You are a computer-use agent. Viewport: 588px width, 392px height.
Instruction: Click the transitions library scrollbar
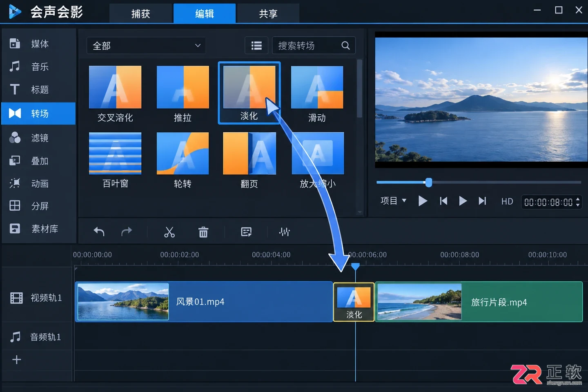pos(359,89)
